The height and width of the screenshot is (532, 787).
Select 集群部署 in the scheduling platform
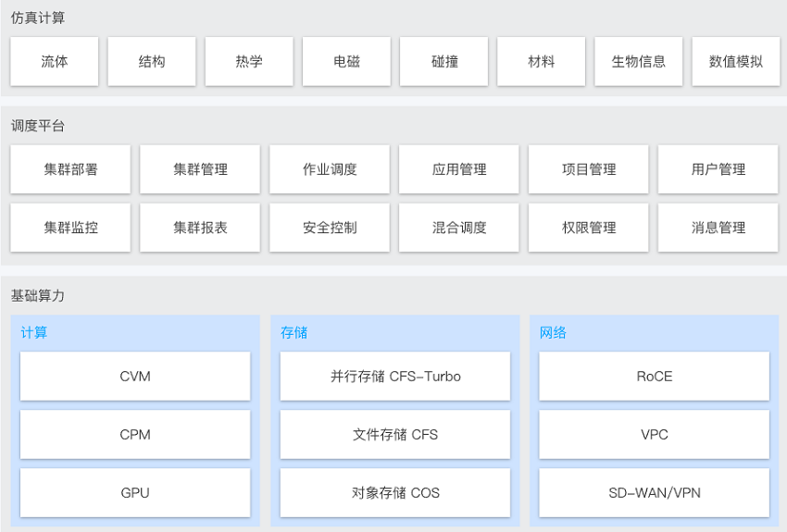point(70,169)
